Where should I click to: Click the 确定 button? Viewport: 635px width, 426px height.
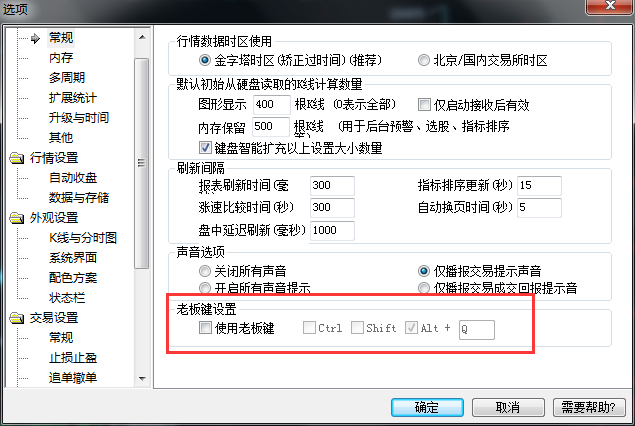(x=427, y=407)
